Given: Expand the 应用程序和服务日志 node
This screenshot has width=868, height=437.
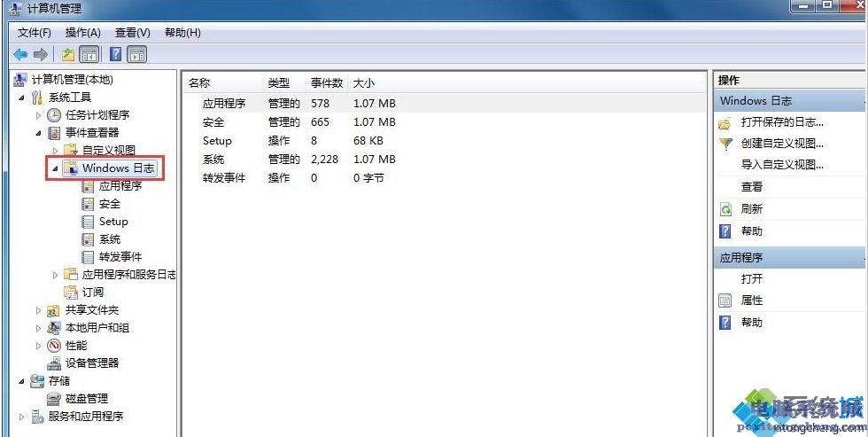Looking at the screenshot, I should click(55, 275).
